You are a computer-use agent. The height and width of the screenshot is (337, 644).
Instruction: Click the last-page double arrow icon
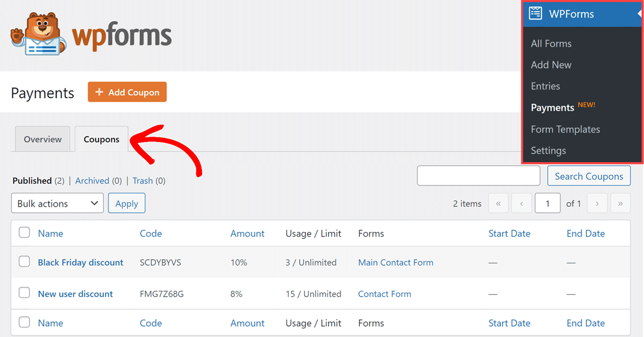pyautogui.click(x=620, y=203)
